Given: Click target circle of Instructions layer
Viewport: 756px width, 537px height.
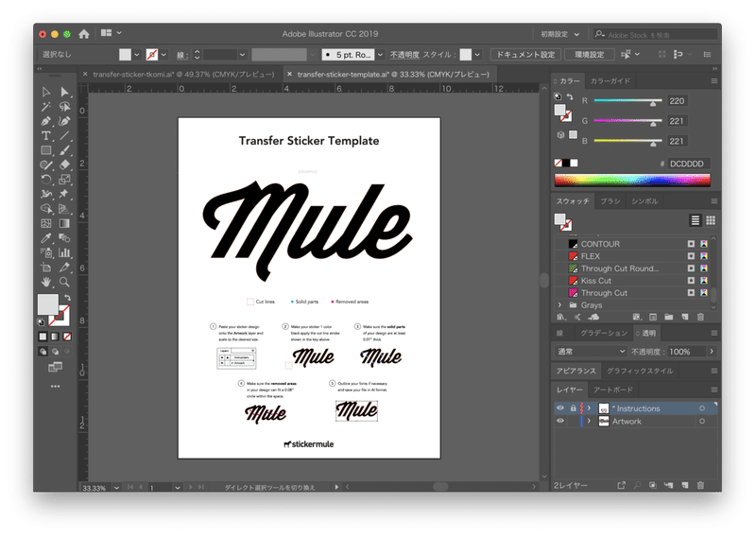Looking at the screenshot, I should (702, 408).
